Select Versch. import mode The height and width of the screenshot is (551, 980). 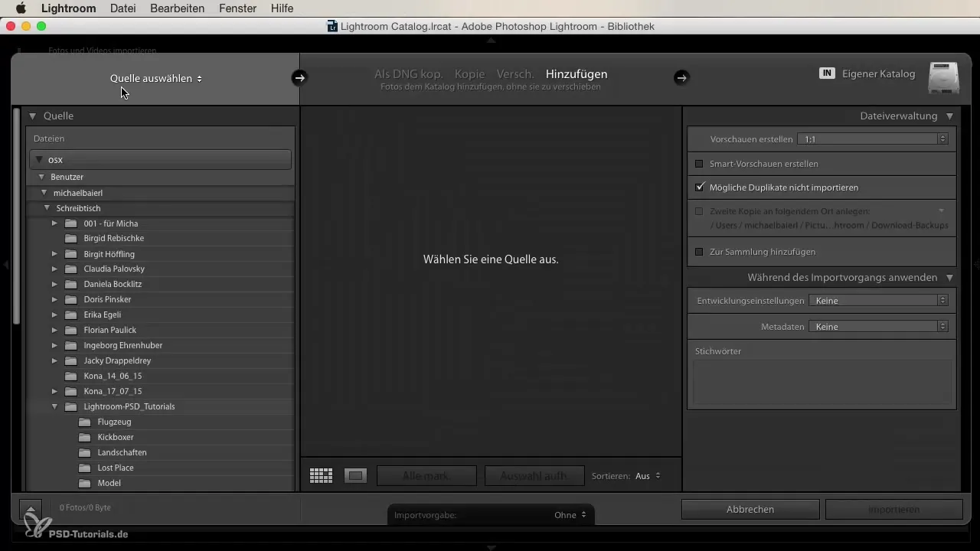(x=515, y=74)
